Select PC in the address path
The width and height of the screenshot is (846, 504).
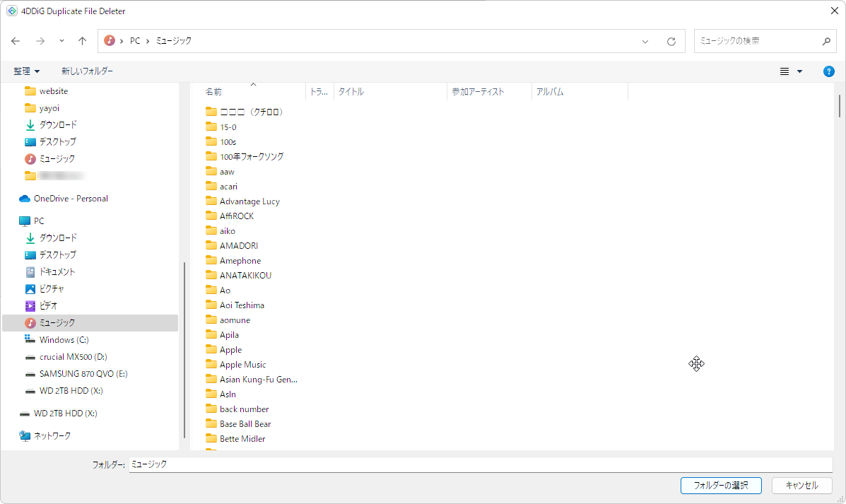135,41
